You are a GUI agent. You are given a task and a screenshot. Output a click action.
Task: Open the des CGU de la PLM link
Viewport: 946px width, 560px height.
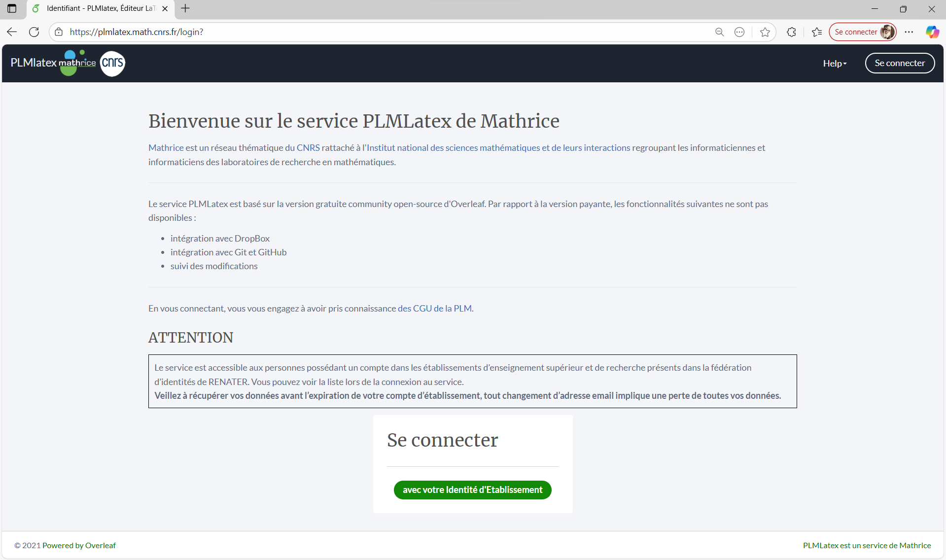pos(434,309)
